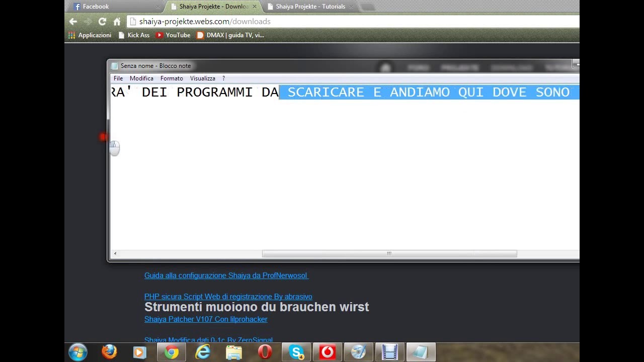Open PHP sicura Script Web di registrazione link
644x362 pixels.
(x=228, y=297)
